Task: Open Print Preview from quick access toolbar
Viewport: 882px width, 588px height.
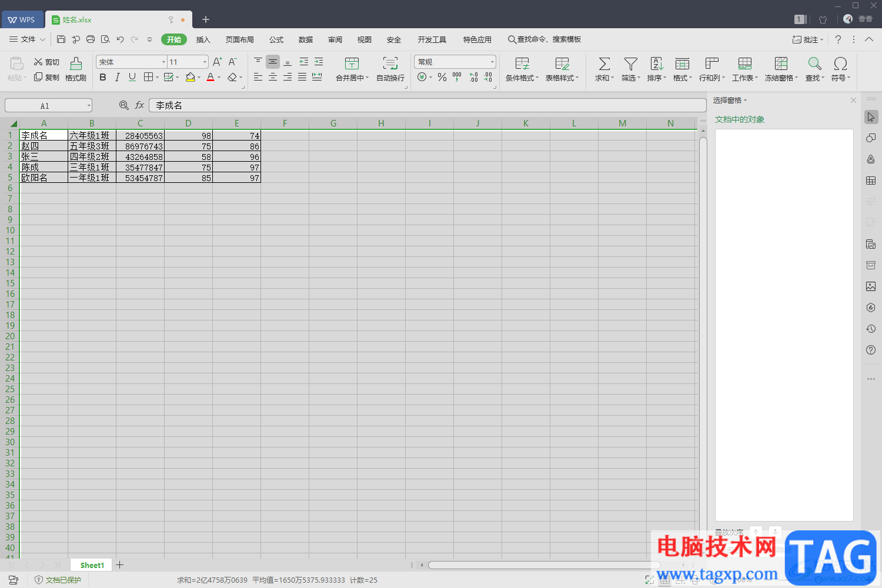Action: click(x=105, y=39)
